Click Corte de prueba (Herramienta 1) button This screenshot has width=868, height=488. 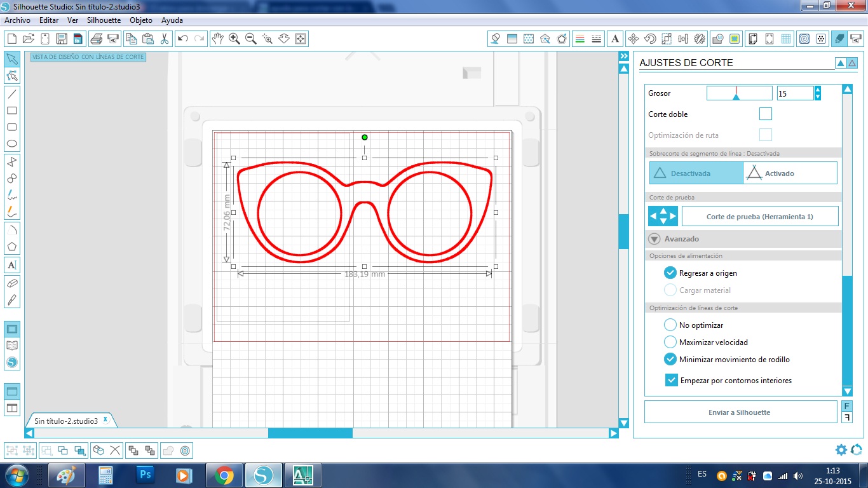click(x=759, y=217)
